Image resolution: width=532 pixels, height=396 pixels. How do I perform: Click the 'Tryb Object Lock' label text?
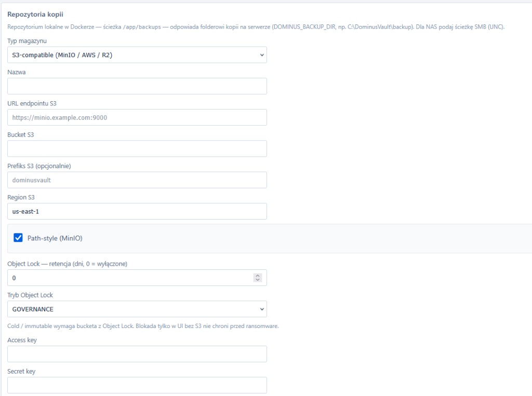[30, 295]
